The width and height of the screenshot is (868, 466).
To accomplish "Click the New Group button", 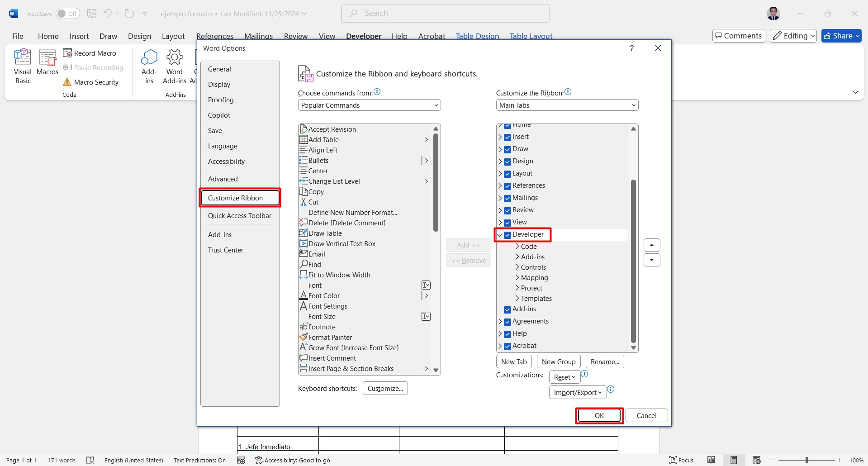I will 559,361.
